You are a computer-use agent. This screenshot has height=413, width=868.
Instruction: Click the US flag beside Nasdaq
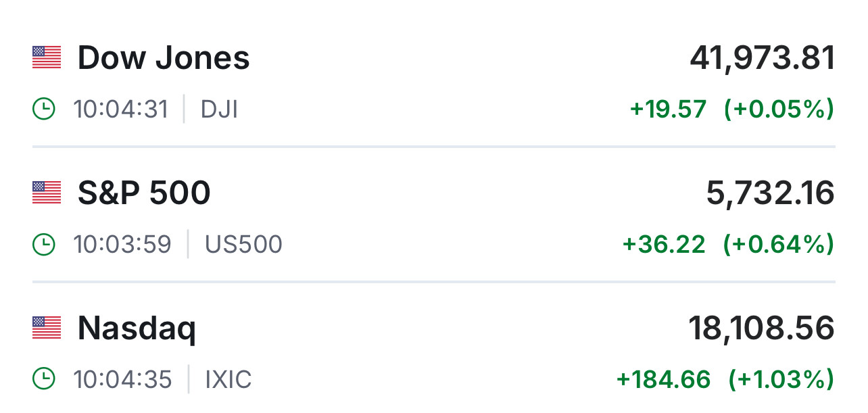47,328
